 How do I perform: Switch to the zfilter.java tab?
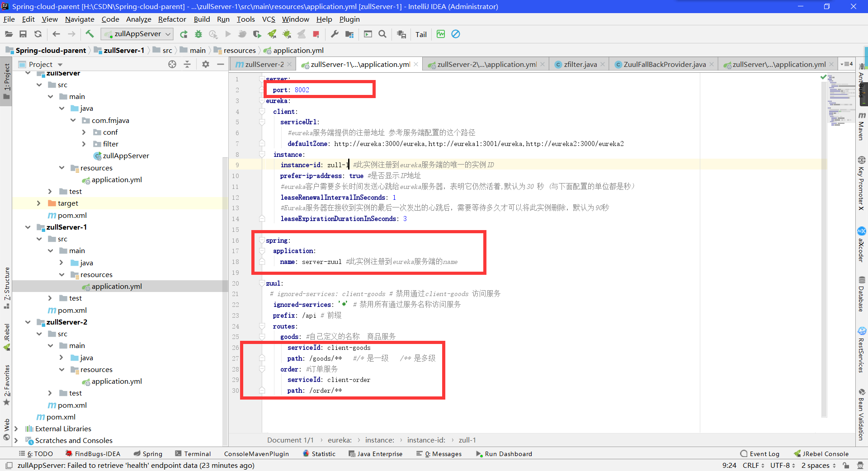click(x=580, y=64)
